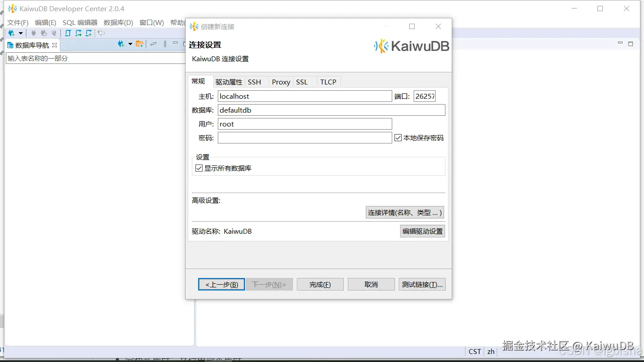The height and width of the screenshot is (362, 644).
Task: Click the 连接详情(名称、类型 ...) button
Action: pyautogui.click(x=405, y=213)
